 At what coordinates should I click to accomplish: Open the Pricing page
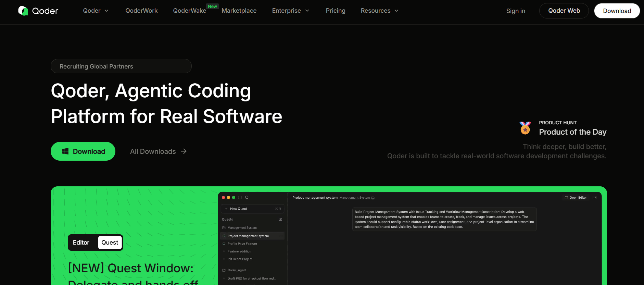coord(336,11)
